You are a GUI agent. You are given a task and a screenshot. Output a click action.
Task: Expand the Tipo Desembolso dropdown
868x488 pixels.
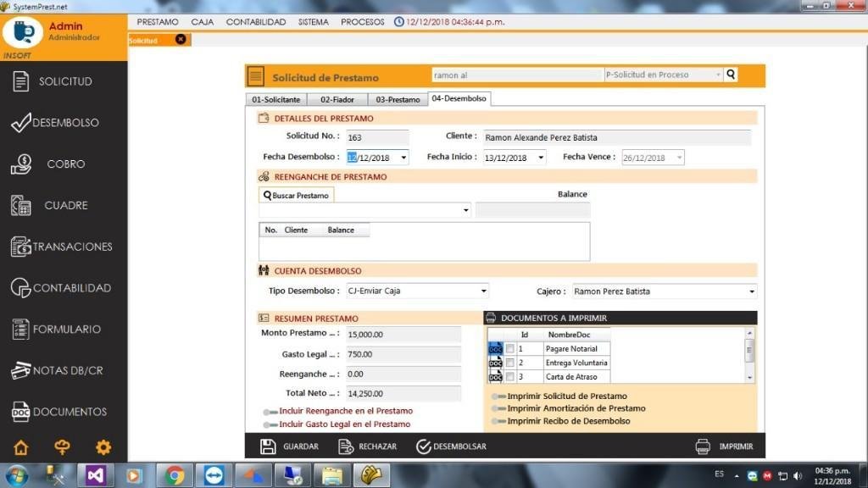(x=483, y=291)
